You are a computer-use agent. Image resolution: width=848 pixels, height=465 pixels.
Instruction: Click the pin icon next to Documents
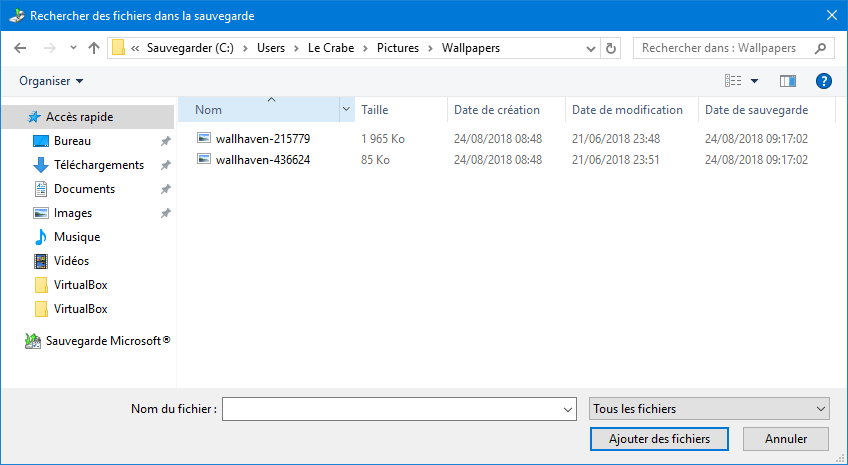(165, 189)
